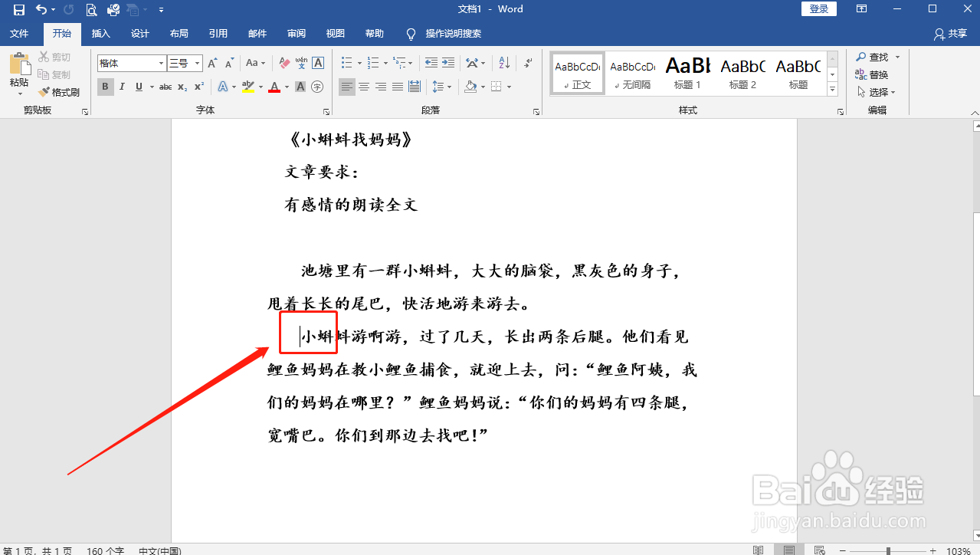The image size is (980, 555).
Task: Open the borders dropdown arrow
Action: [509, 87]
